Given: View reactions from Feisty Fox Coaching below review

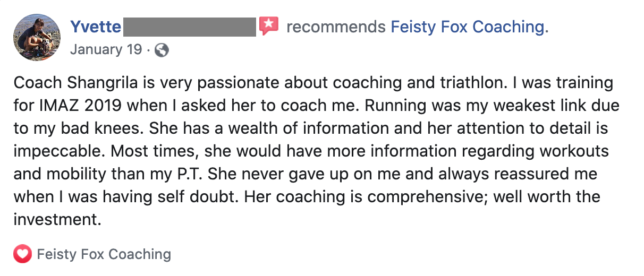Looking at the screenshot, I should (104, 254).
